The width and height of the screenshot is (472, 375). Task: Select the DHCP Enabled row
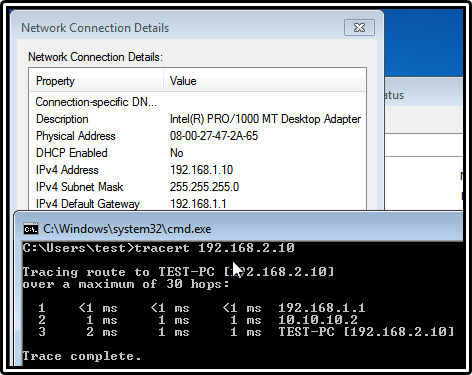pos(198,153)
